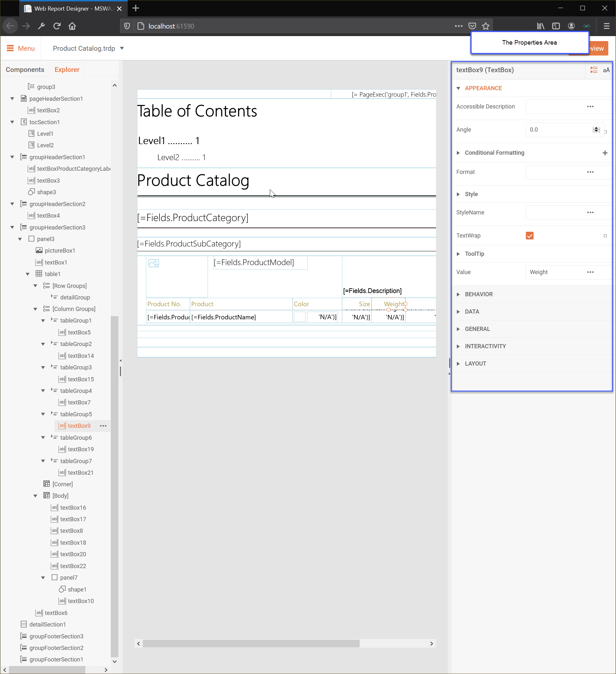Open the hamburger Menu
Viewport: 616px width, 674px height.
click(20, 48)
